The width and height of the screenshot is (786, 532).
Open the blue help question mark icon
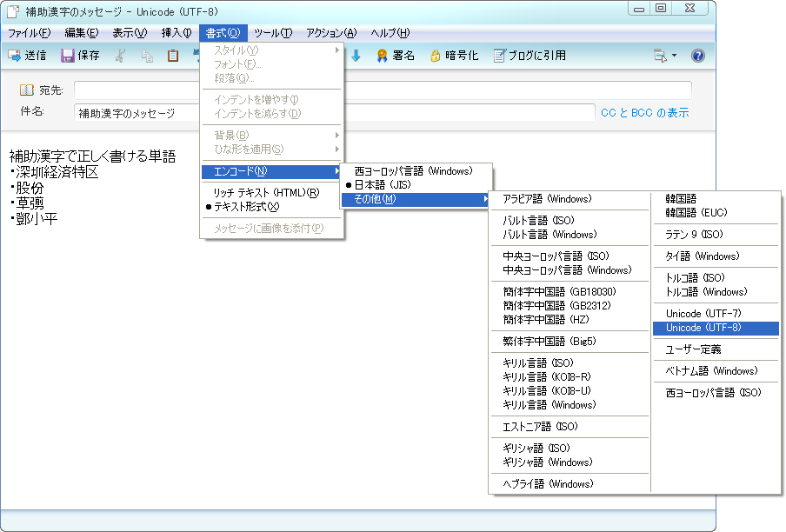coord(697,56)
